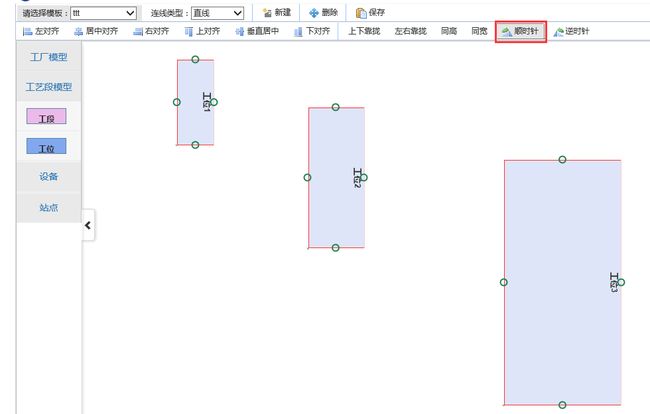Rotate selection with the 顺时针 button
This screenshot has width=650, height=414.
click(x=521, y=31)
